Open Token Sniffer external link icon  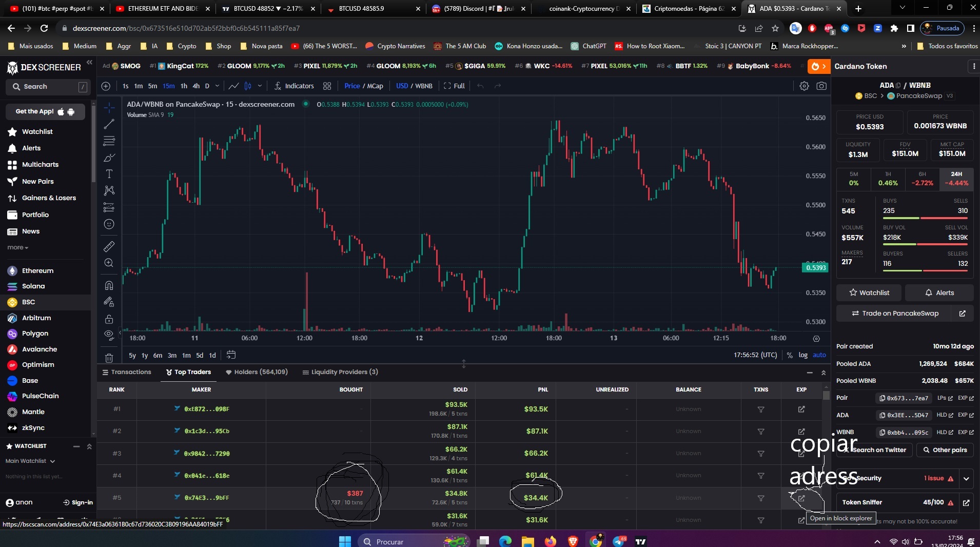tap(966, 502)
